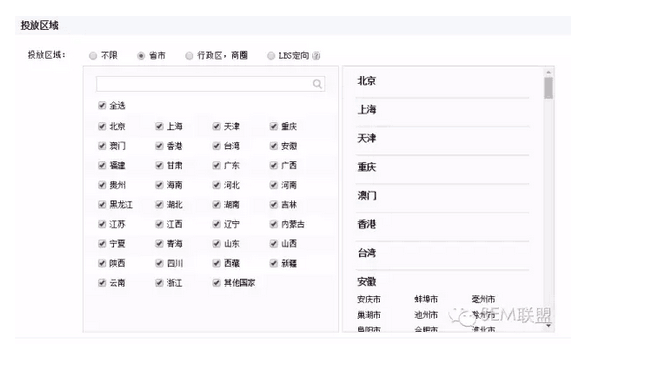Viewport: 660px width, 370px height.
Task: Toggle the 山东 checkbox
Action: (x=216, y=243)
